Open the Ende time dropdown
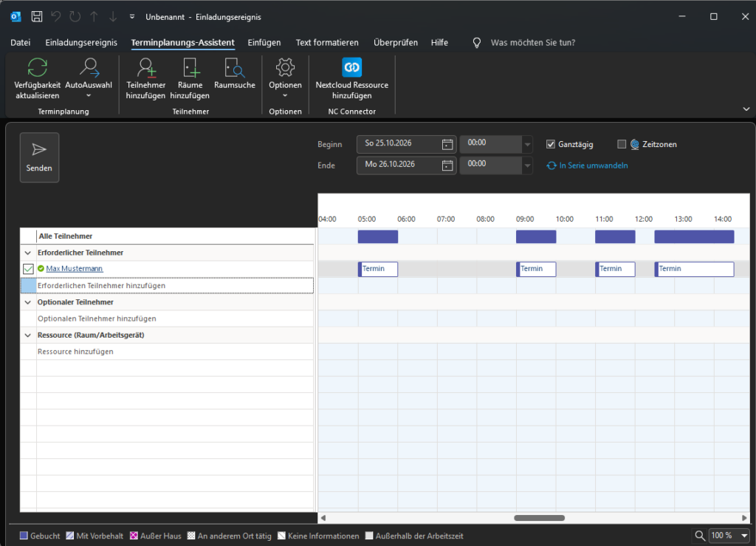This screenshot has height=546, width=756. (x=527, y=165)
